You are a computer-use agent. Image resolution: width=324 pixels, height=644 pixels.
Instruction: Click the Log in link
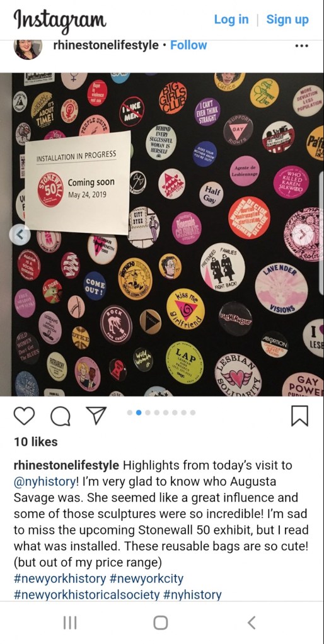[231, 20]
